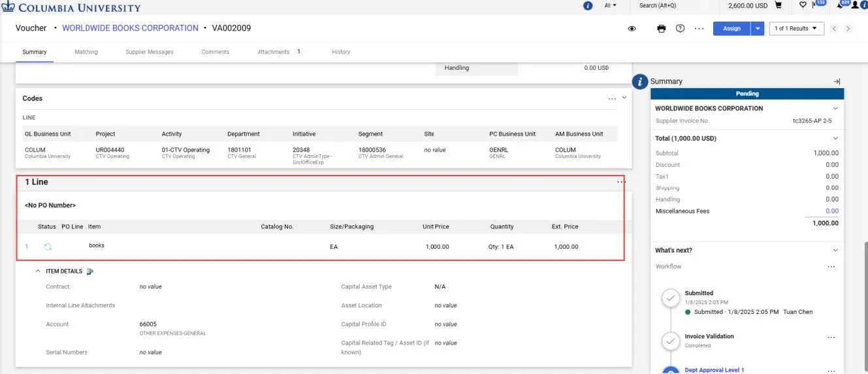Click the pending status icon on line 1
This screenshot has height=374, width=868.
48,247
